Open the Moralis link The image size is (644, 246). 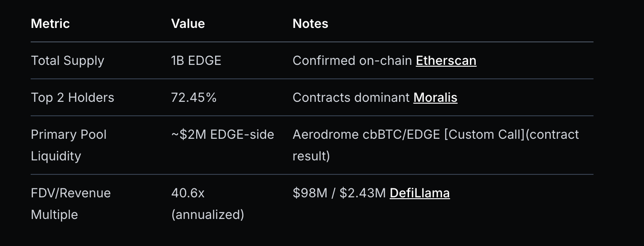pos(435,97)
